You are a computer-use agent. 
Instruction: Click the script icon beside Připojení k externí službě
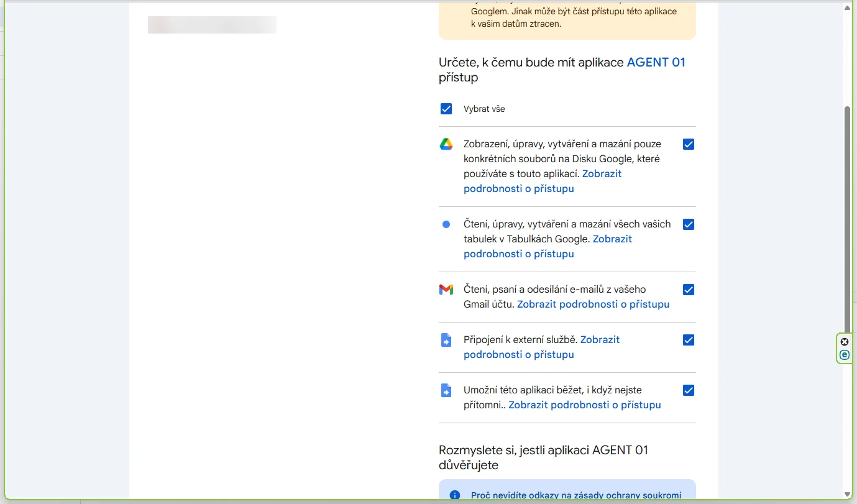pos(446,340)
